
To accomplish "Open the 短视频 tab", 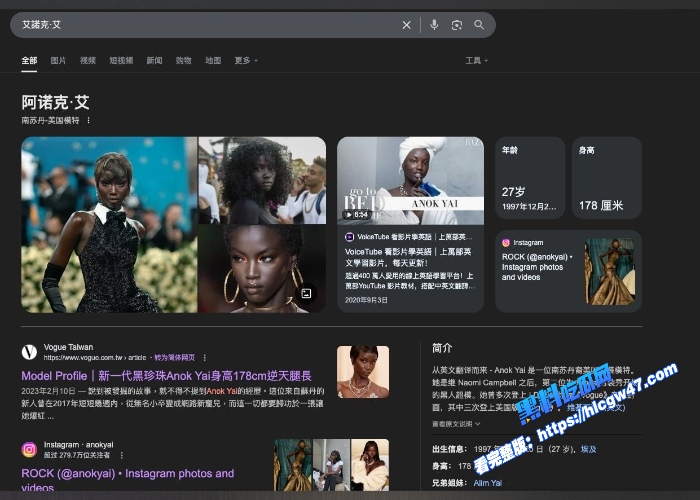I will [121, 60].
